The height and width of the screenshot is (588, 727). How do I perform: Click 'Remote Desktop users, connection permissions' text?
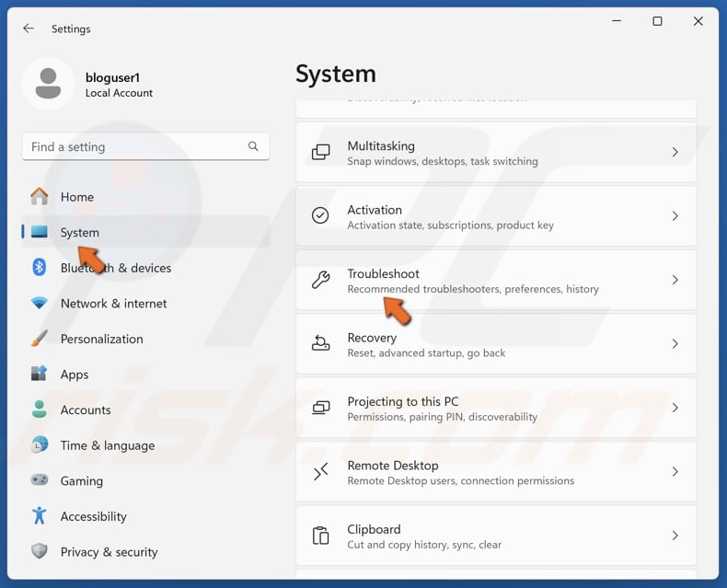click(460, 480)
